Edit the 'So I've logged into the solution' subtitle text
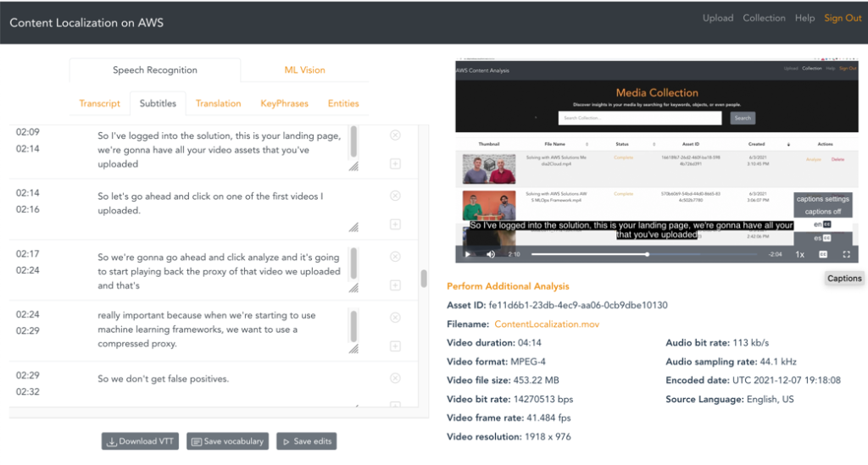Screen dimensions: 868x465 [220, 150]
